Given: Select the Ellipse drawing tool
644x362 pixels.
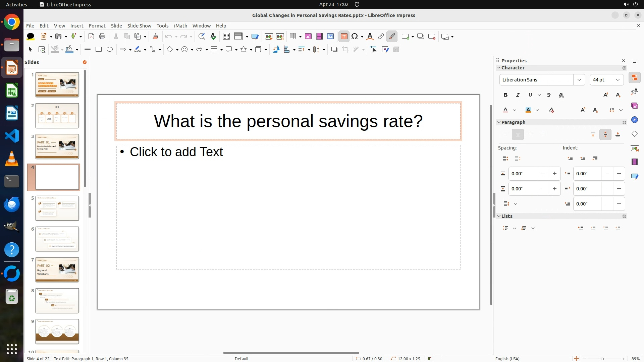Looking at the screenshot, I should coord(110,50).
